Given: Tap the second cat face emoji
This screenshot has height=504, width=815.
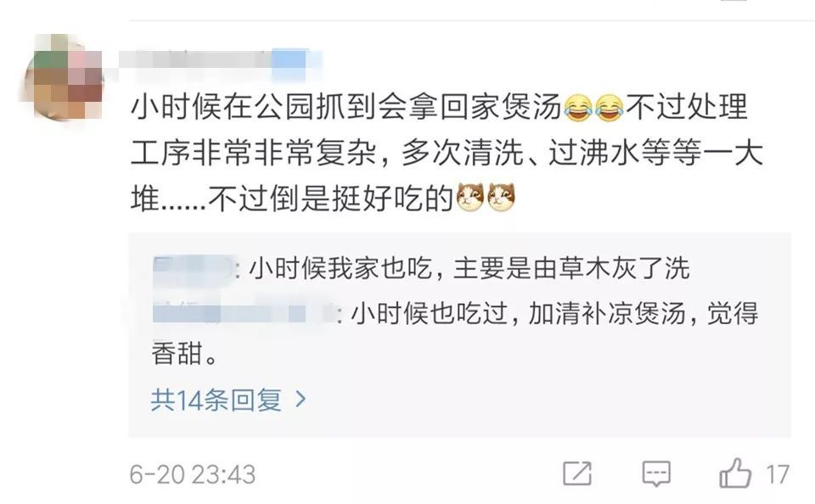Looking at the screenshot, I should pos(502,198).
